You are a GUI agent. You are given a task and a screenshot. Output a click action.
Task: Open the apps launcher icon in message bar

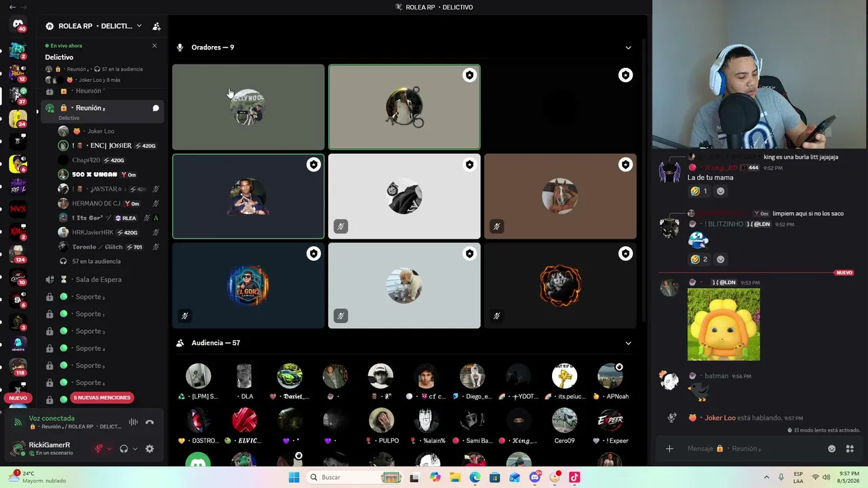[850, 449]
